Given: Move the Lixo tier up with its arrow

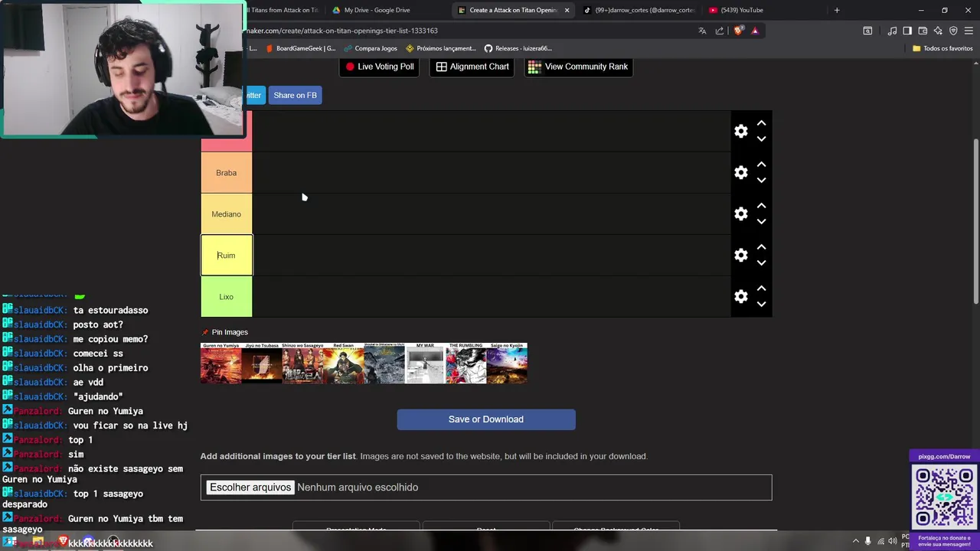Looking at the screenshot, I should (761, 289).
